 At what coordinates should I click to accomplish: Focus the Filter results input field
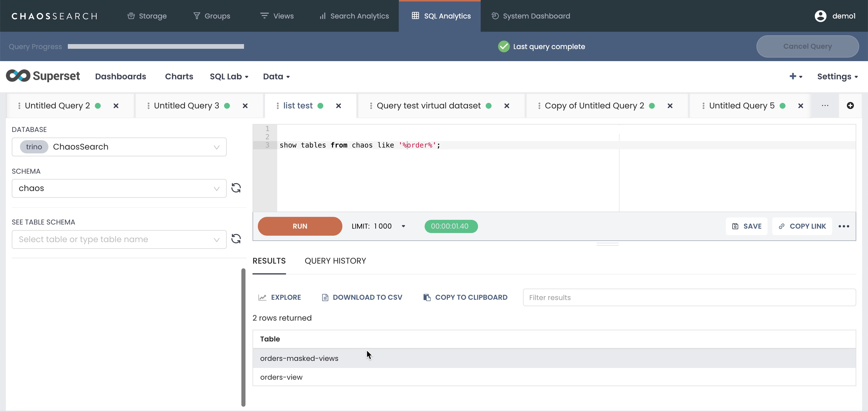pos(689,297)
